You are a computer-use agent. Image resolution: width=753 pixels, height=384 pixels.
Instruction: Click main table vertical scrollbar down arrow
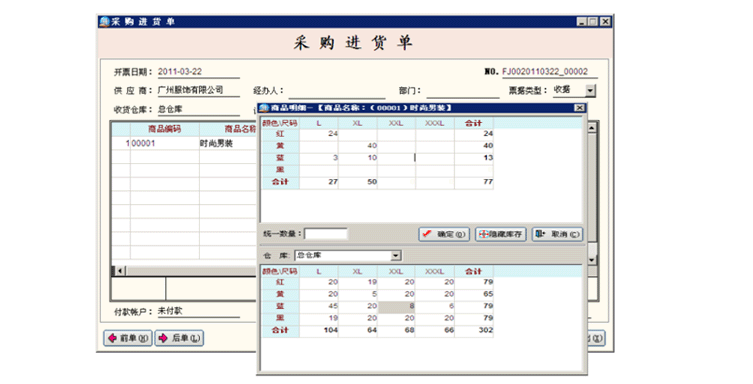(592, 259)
